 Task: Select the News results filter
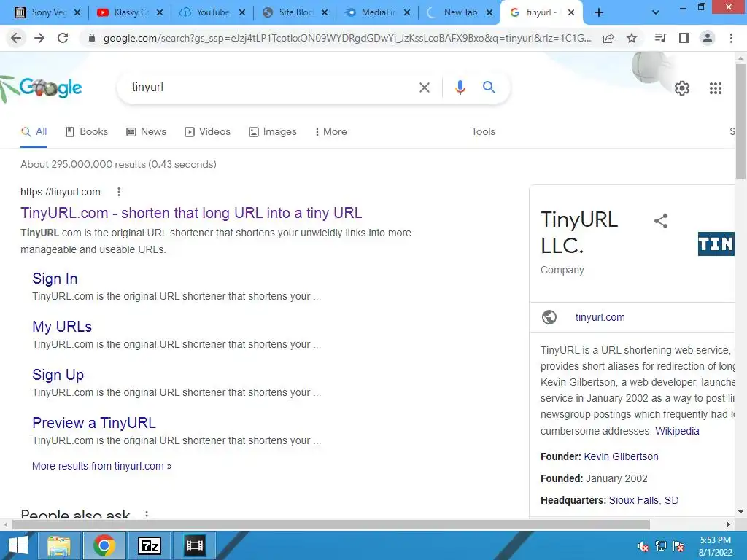(x=146, y=131)
